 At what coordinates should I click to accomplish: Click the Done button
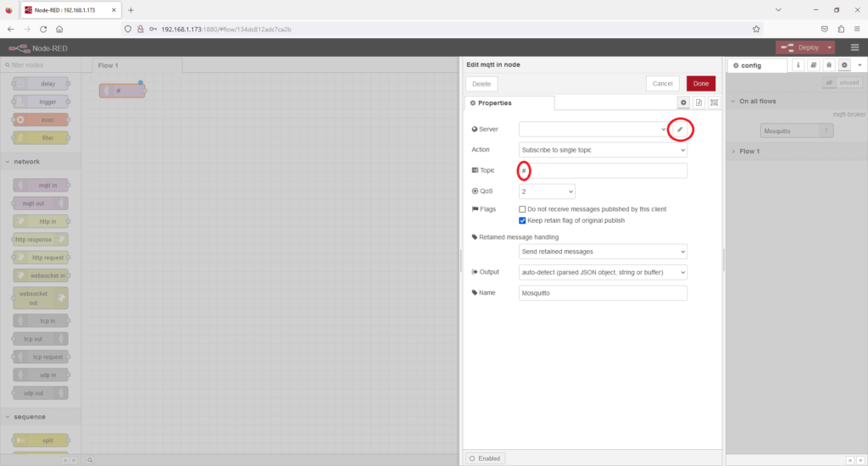701,84
